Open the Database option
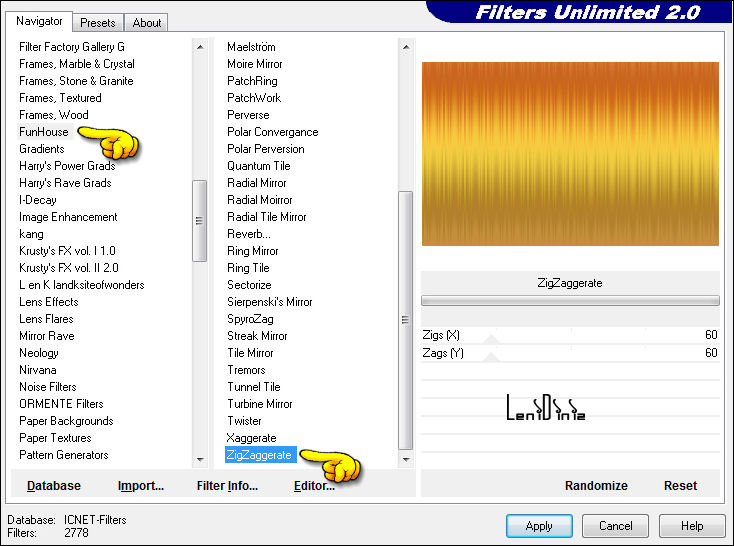 (x=54, y=486)
